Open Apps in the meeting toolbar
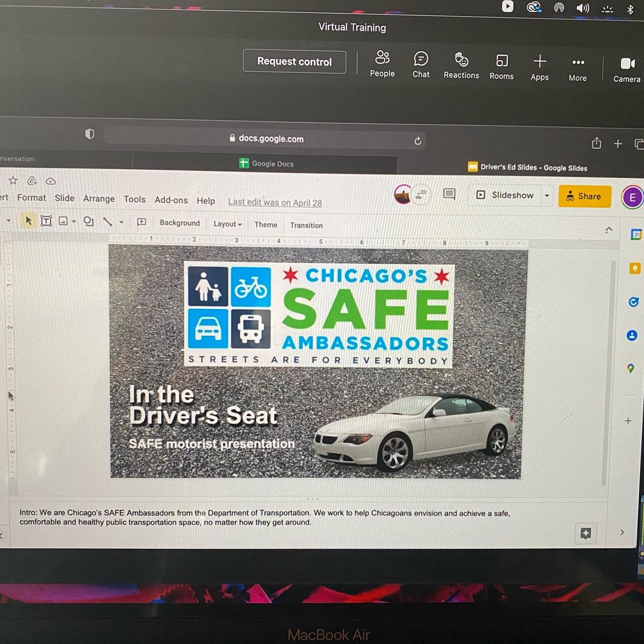The image size is (644, 644). click(x=539, y=68)
